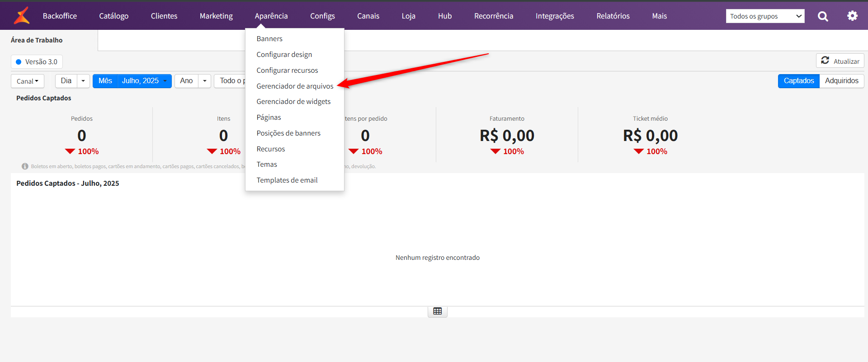Viewport: 868px width, 362px height.
Task: Open the Catálogo menu
Action: click(x=114, y=16)
